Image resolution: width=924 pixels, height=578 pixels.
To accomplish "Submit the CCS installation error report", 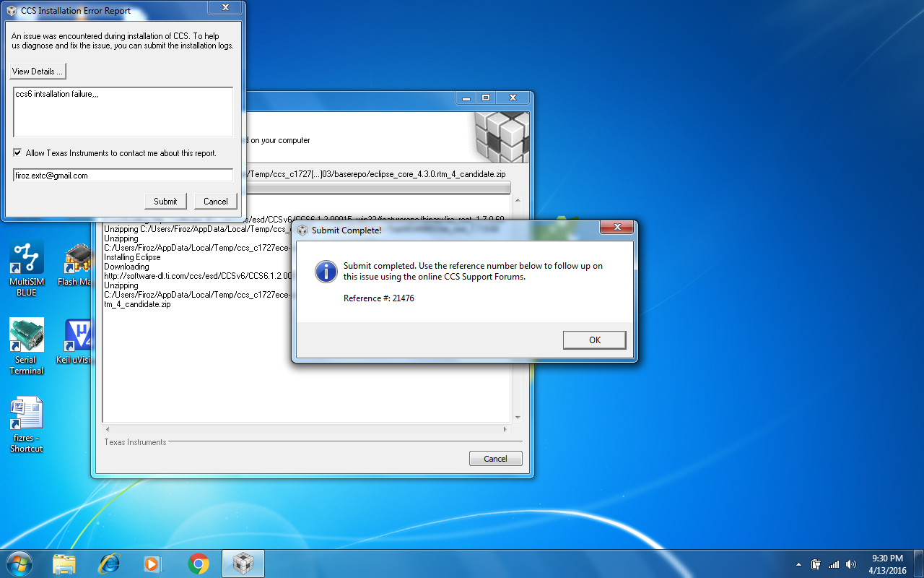I will tap(165, 202).
